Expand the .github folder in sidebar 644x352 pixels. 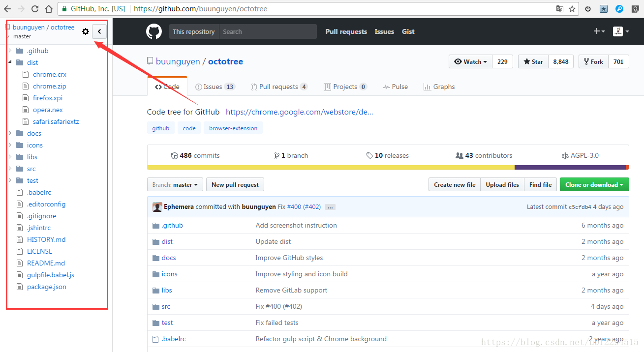10,51
